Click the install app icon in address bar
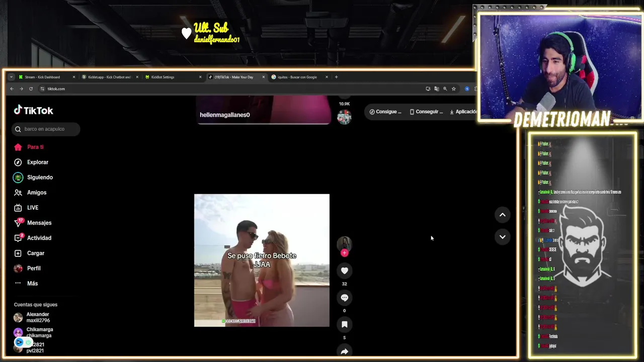 428,88
